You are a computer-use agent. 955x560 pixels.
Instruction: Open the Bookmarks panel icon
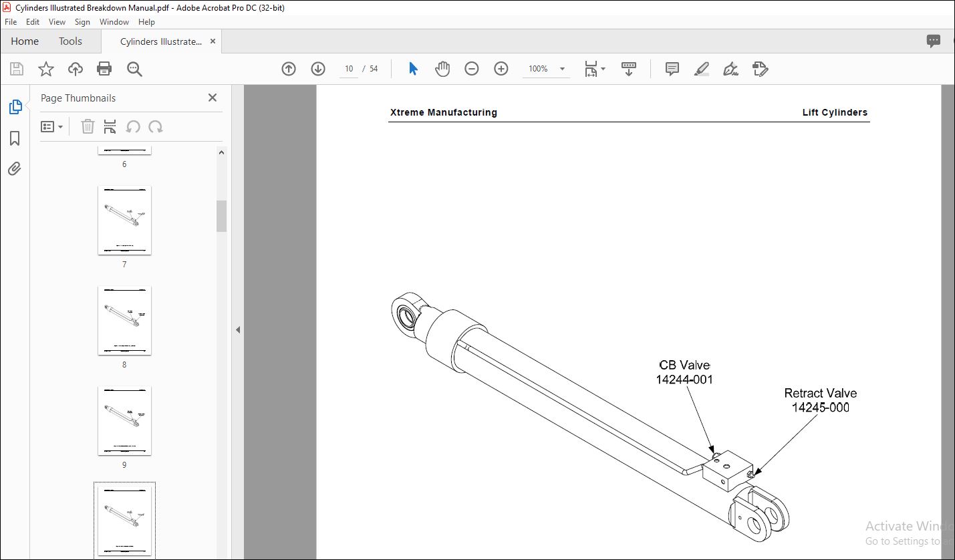click(15, 138)
